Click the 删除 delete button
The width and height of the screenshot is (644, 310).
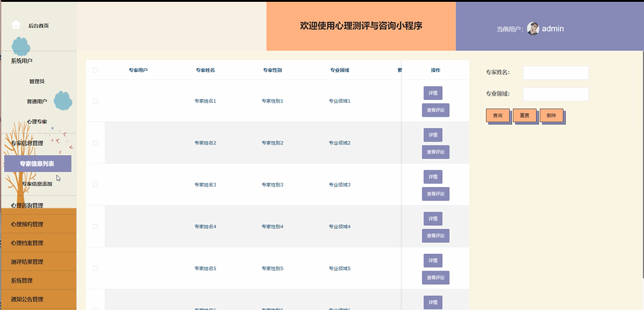click(x=551, y=116)
